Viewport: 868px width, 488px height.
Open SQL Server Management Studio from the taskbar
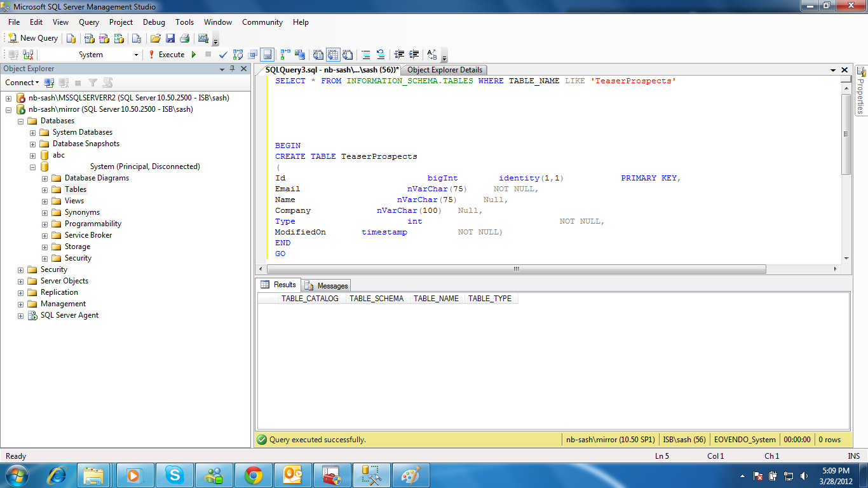[371, 475]
